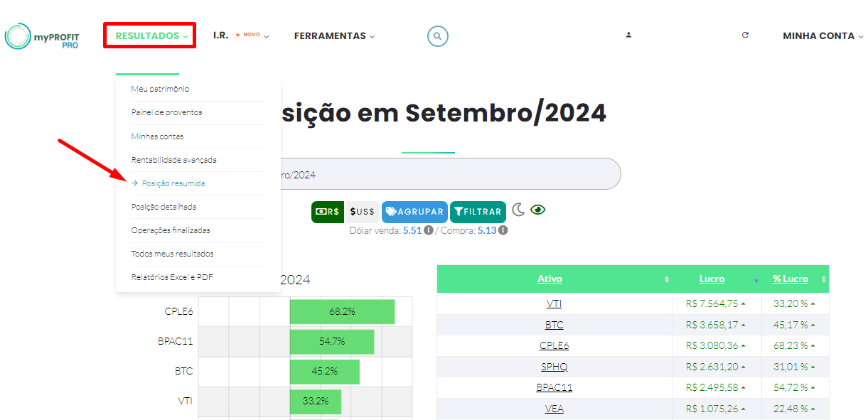Open the I.R. dropdown menu
The height and width of the screenshot is (420, 868).
click(x=241, y=36)
